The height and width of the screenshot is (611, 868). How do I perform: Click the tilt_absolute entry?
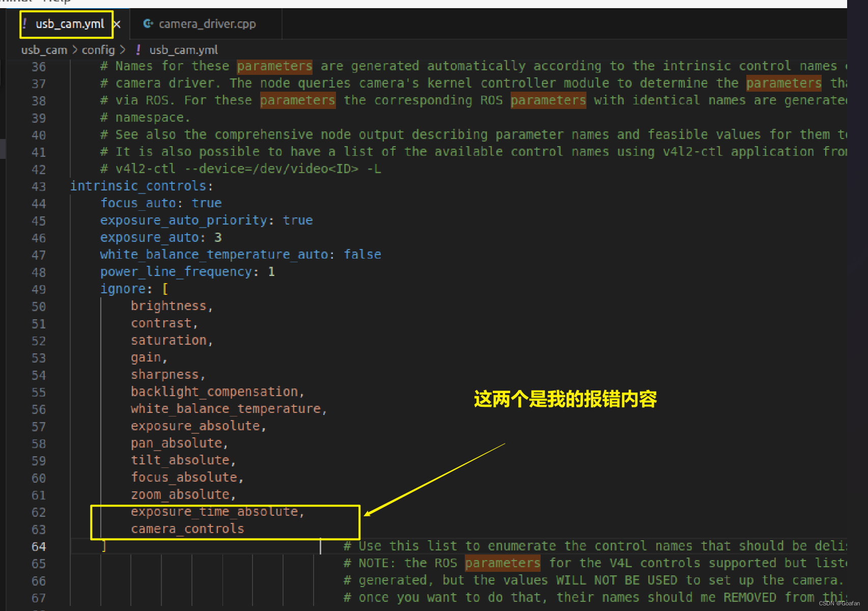pyautogui.click(x=180, y=460)
